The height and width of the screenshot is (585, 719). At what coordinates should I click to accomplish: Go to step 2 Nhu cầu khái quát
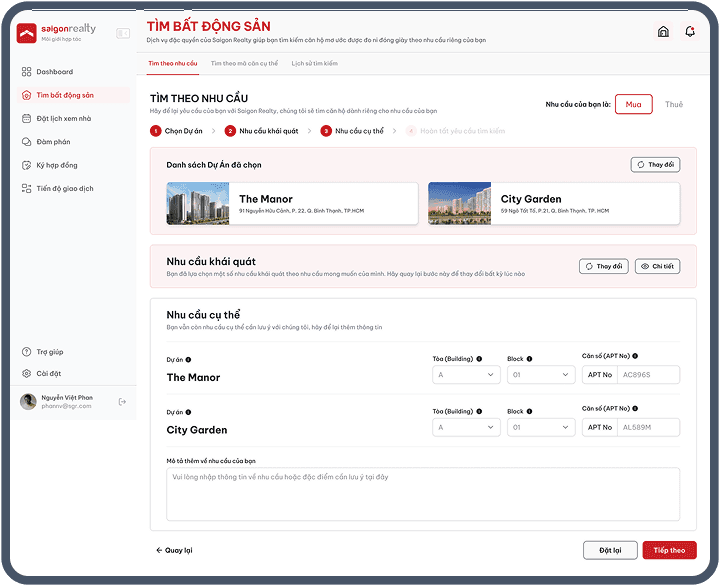[261, 131]
